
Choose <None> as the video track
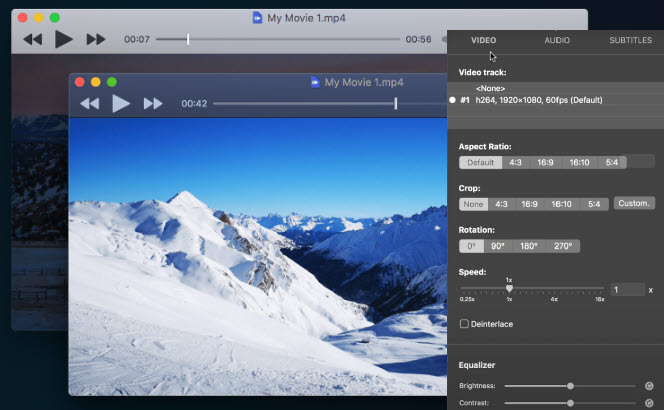coord(490,88)
